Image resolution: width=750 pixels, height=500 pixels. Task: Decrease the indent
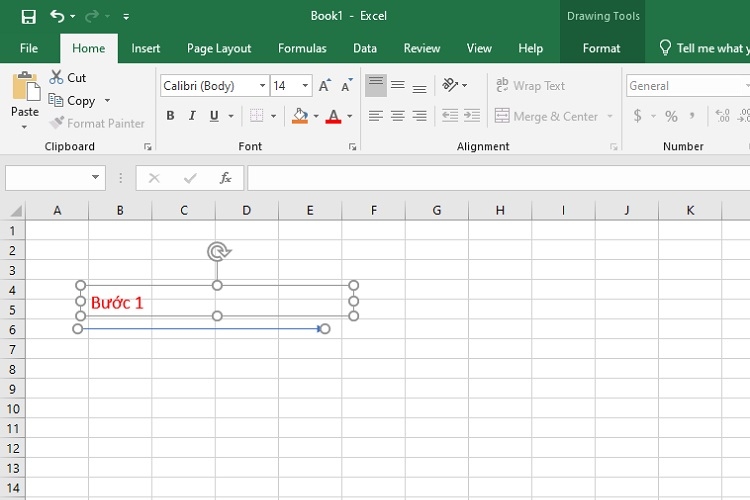click(x=450, y=116)
